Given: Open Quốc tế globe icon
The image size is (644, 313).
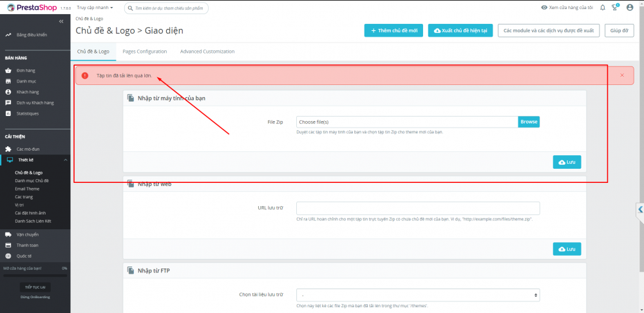Looking at the screenshot, I should coord(8,256).
